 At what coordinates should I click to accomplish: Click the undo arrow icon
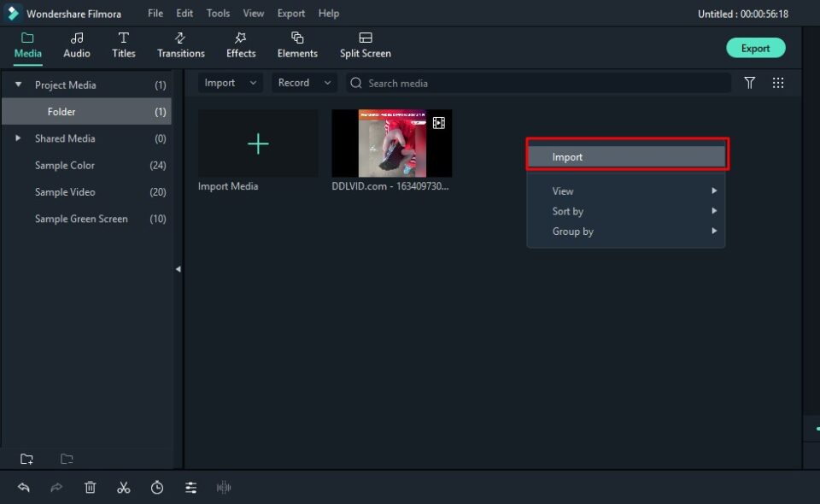[x=24, y=487]
